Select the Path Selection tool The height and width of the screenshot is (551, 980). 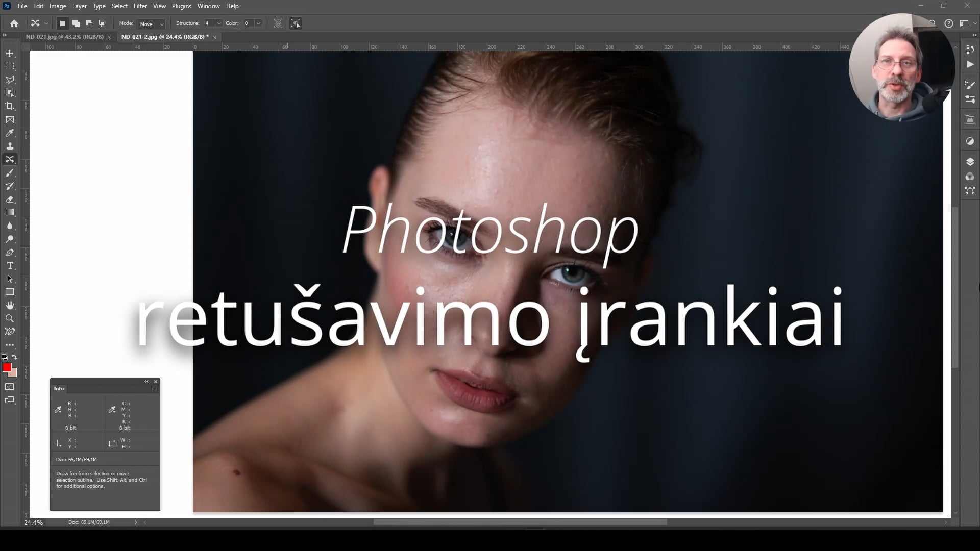(10, 279)
